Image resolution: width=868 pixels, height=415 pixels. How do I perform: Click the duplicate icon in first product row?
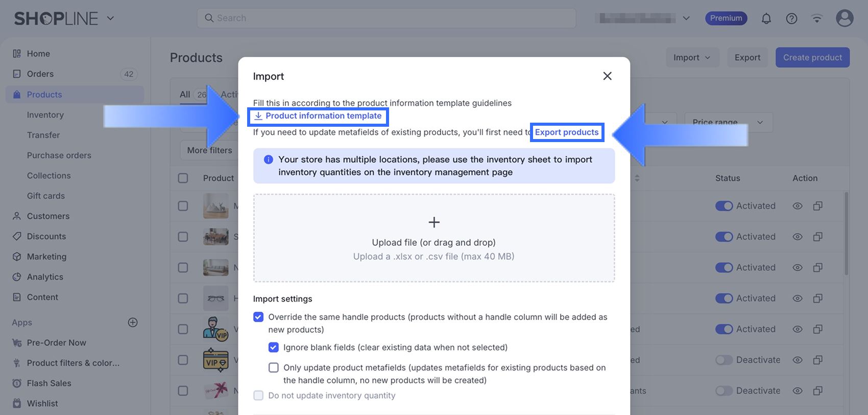(x=817, y=206)
